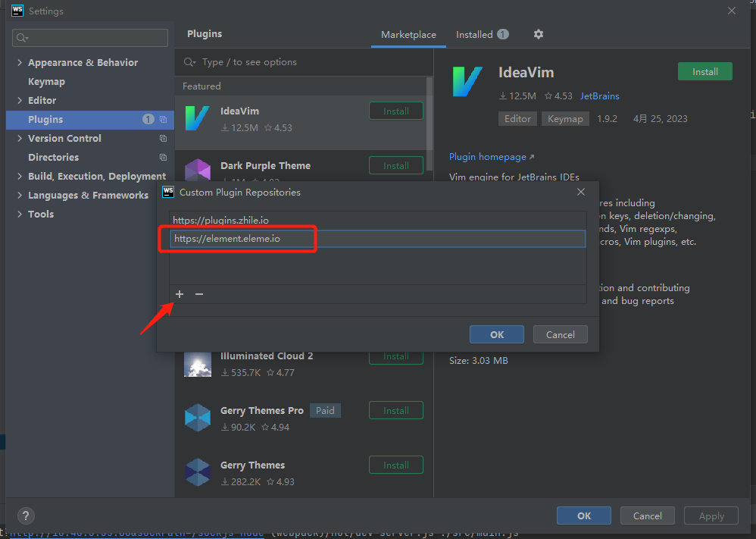This screenshot has height=539, width=756.
Task: Select Directories in settings tree
Action: pos(54,158)
